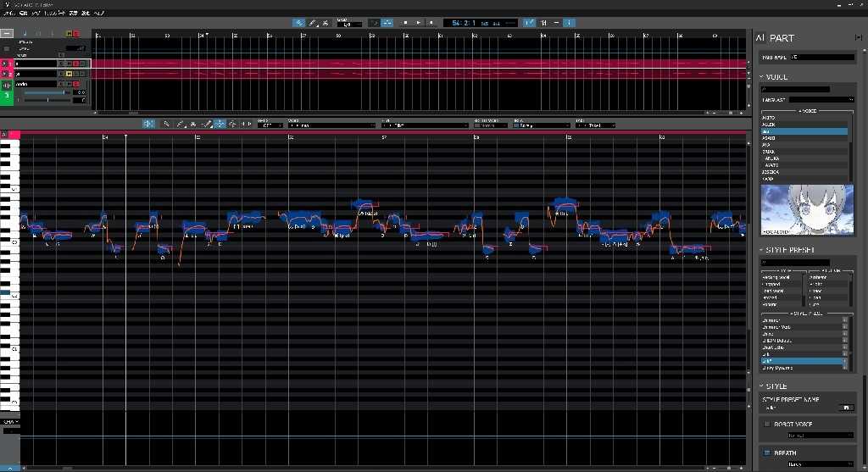Select the style preset ending in Dynamic
Viewport: 868px width, 472px height.
pyautogui.click(x=804, y=368)
